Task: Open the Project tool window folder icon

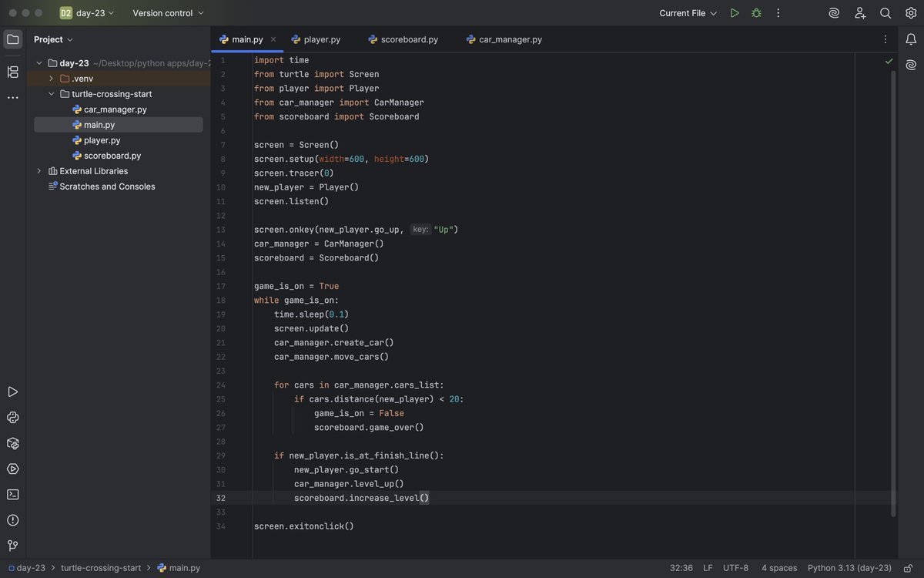Action: point(12,39)
